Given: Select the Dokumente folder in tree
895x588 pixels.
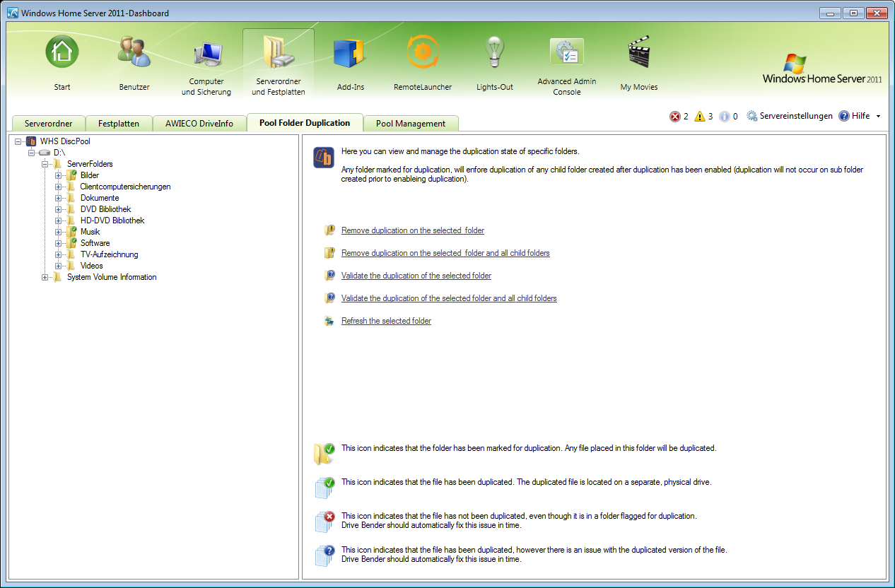Looking at the screenshot, I should [x=100, y=198].
